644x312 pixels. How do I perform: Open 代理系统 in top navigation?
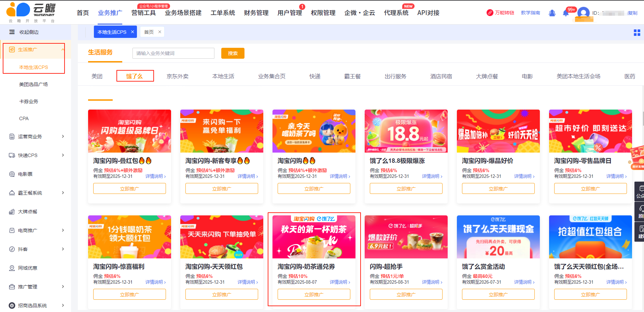[x=396, y=13]
